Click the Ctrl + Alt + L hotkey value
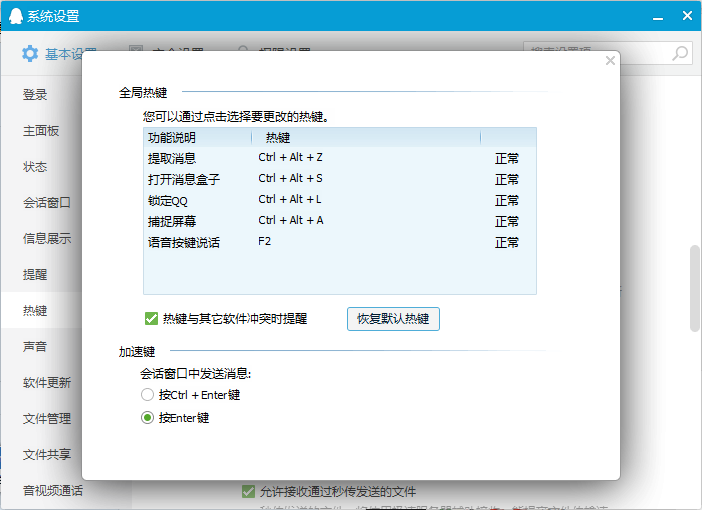702x510 pixels. (x=290, y=199)
